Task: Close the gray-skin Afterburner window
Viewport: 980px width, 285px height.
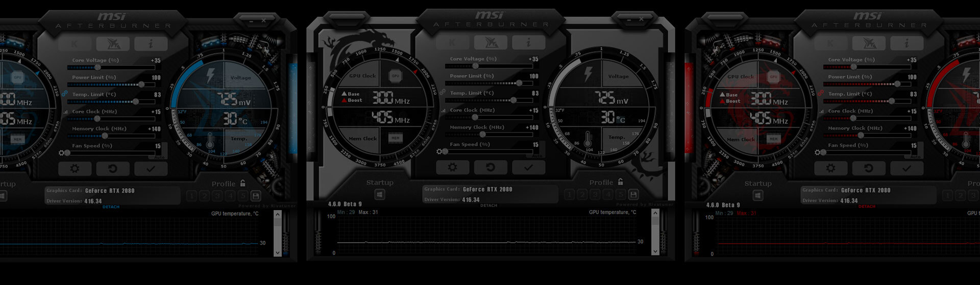Action: pyautogui.click(x=641, y=19)
